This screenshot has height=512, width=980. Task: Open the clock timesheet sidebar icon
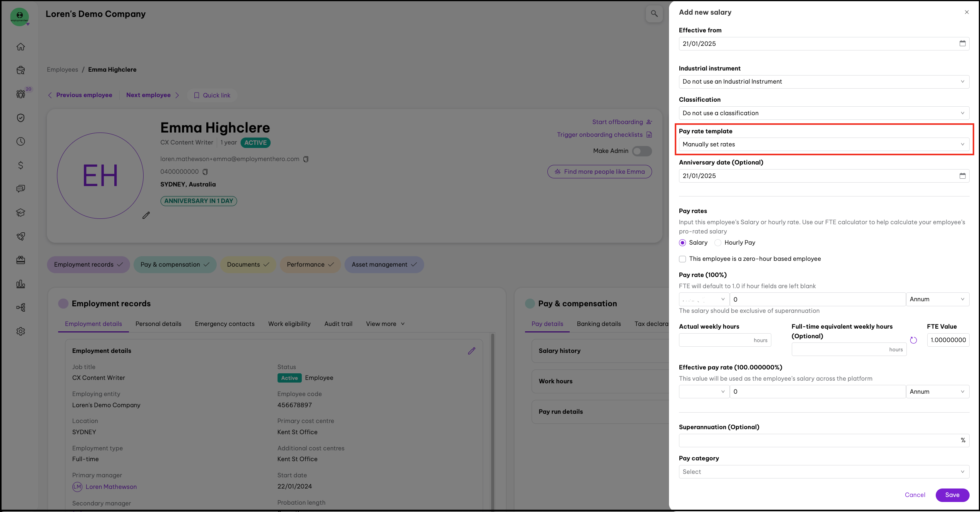pos(21,141)
